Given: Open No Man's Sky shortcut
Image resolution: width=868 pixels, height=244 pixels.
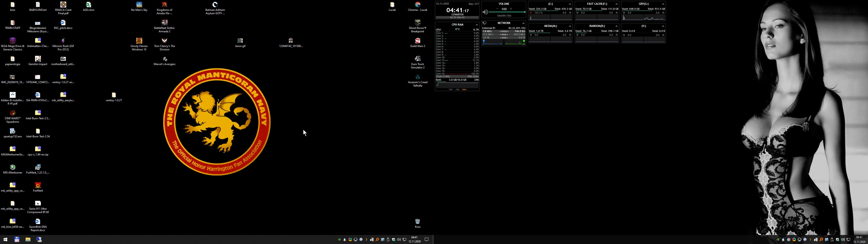Looking at the screenshot, I should point(139,5).
